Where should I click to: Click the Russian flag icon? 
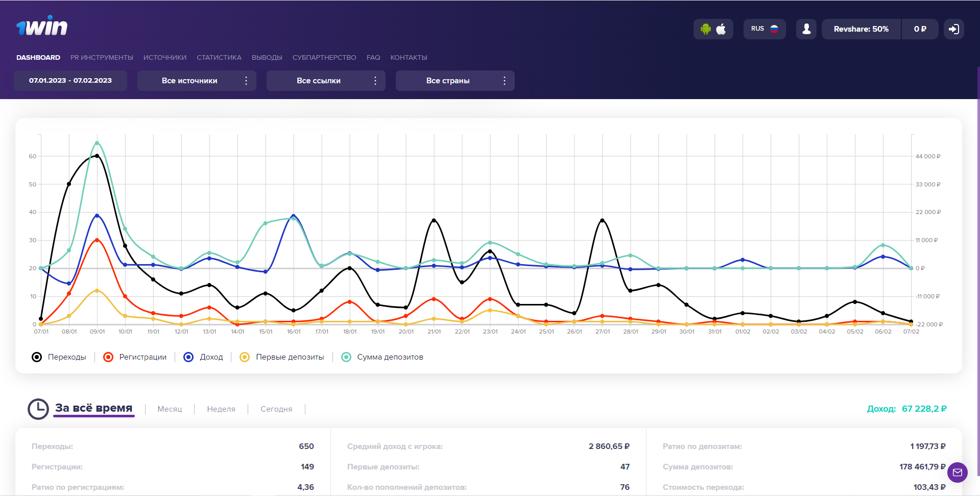tap(774, 29)
